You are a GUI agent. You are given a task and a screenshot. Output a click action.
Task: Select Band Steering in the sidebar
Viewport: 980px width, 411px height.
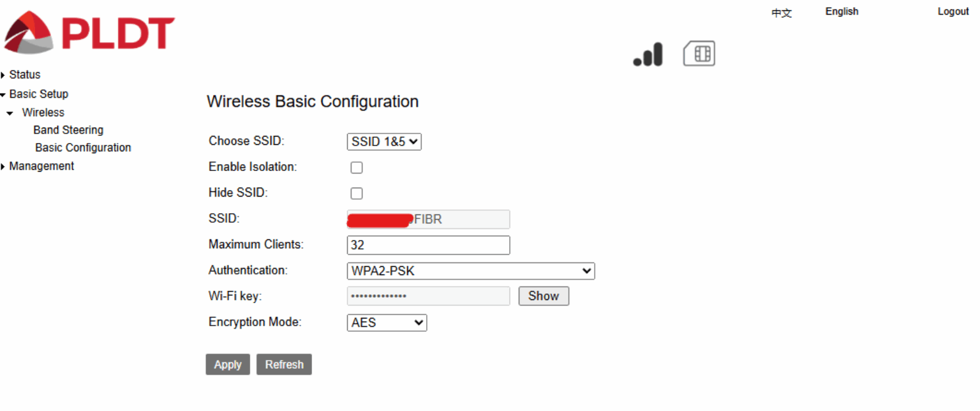click(x=68, y=130)
